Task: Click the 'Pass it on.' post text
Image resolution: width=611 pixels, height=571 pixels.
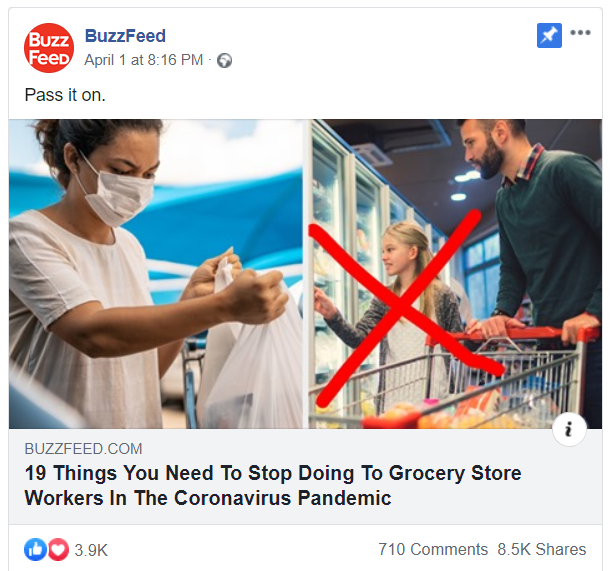Action: 65,95
